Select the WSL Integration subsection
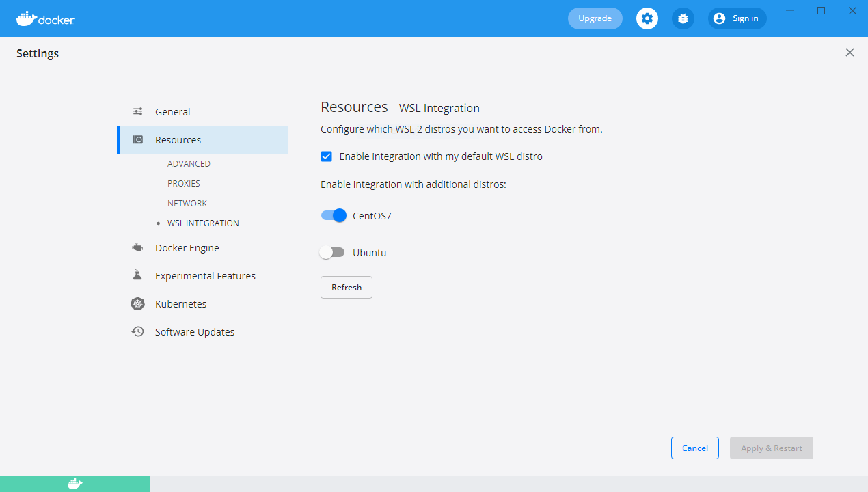The image size is (868, 492). tap(203, 223)
